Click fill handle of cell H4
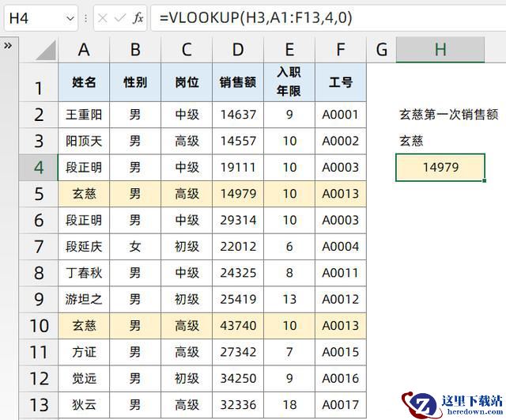This screenshot has width=506, height=420. tap(485, 181)
